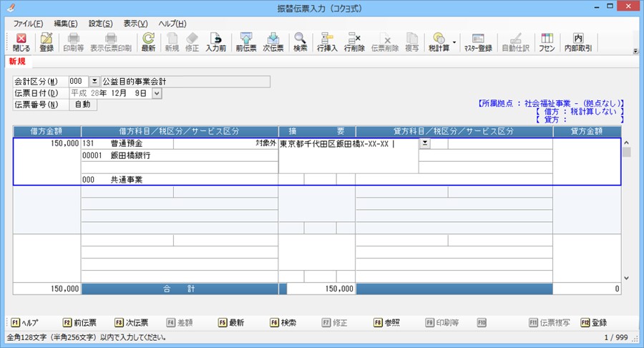Screen dimensions: 644x348
Task: Delete the row with 行削除 icon
Action: pyautogui.click(x=353, y=42)
